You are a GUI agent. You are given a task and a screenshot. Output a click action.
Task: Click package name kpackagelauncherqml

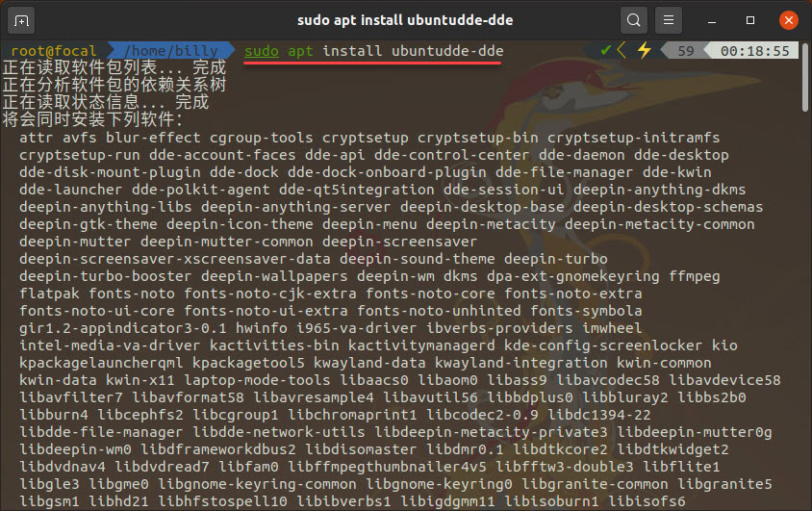102,363
